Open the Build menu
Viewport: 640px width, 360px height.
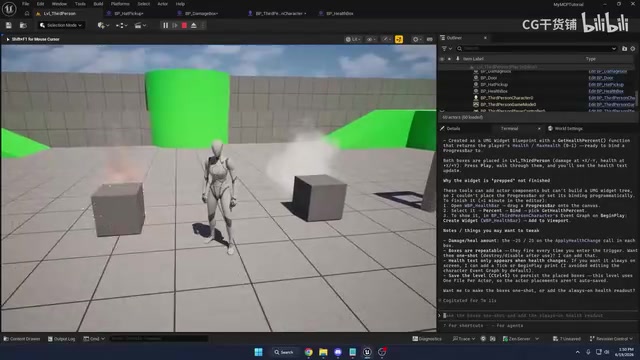(98, 4)
